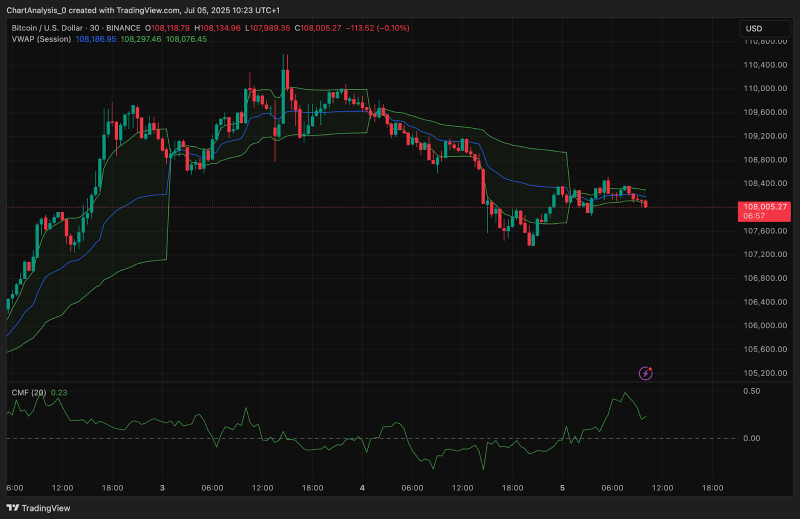Open the USD currency selector

pos(764,29)
